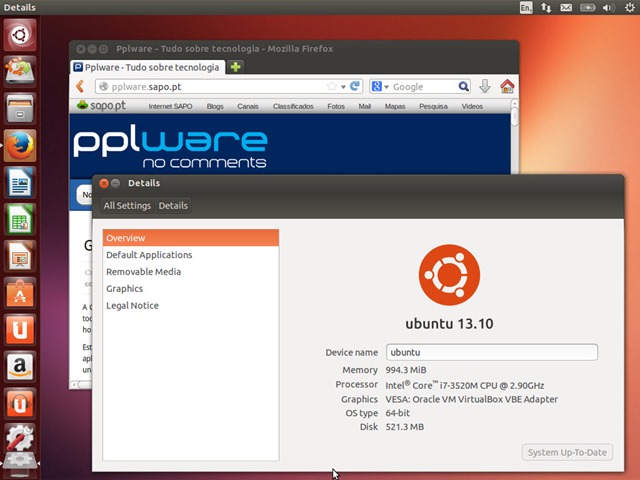The width and height of the screenshot is (640, 480).
Task: Click Firefox back arrow button
Action: pos(80,86)
